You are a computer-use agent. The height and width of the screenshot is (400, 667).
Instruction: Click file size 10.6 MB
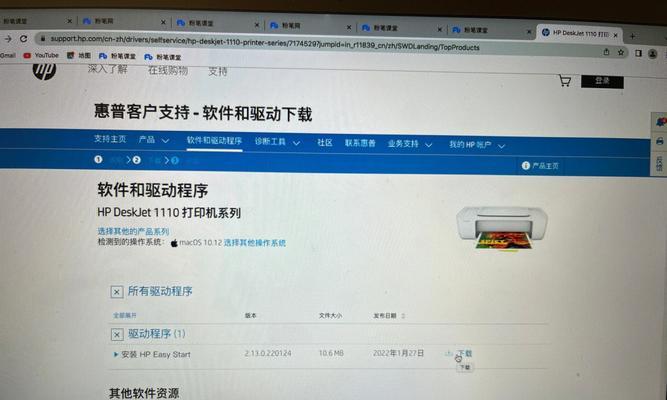pos(331,353)
